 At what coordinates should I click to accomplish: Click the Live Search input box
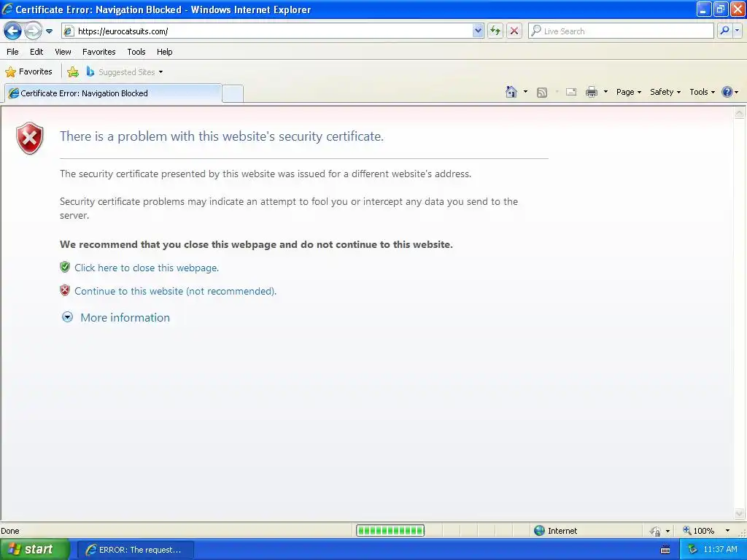tap(621, 31)
